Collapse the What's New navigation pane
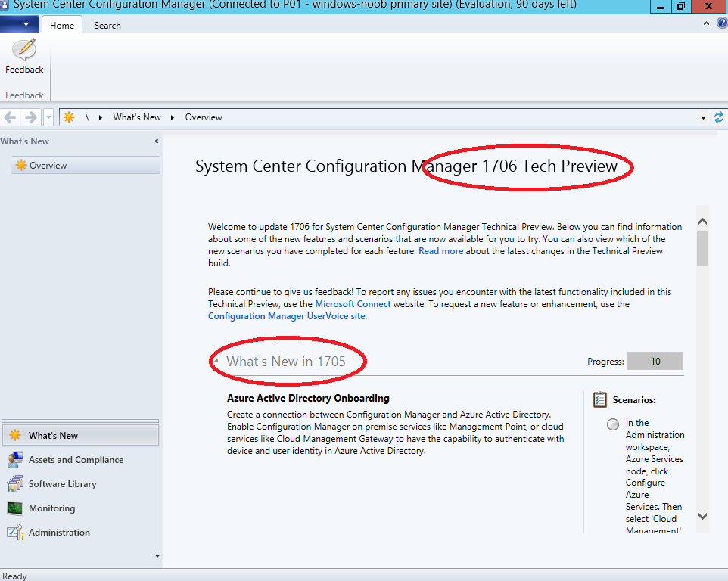728x581 pixels. tap(157, 141)
